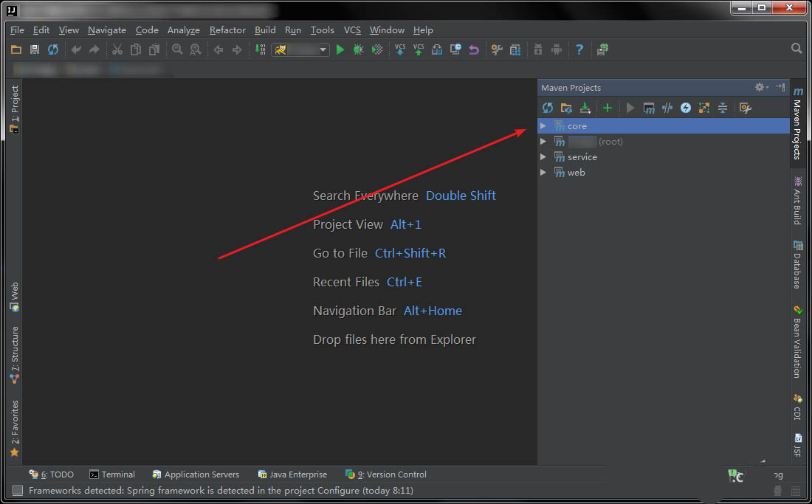This screenshot has height=504, width=812.
Task: Toggle Offline Mode in Maven panel
Action: pos(667,108)
